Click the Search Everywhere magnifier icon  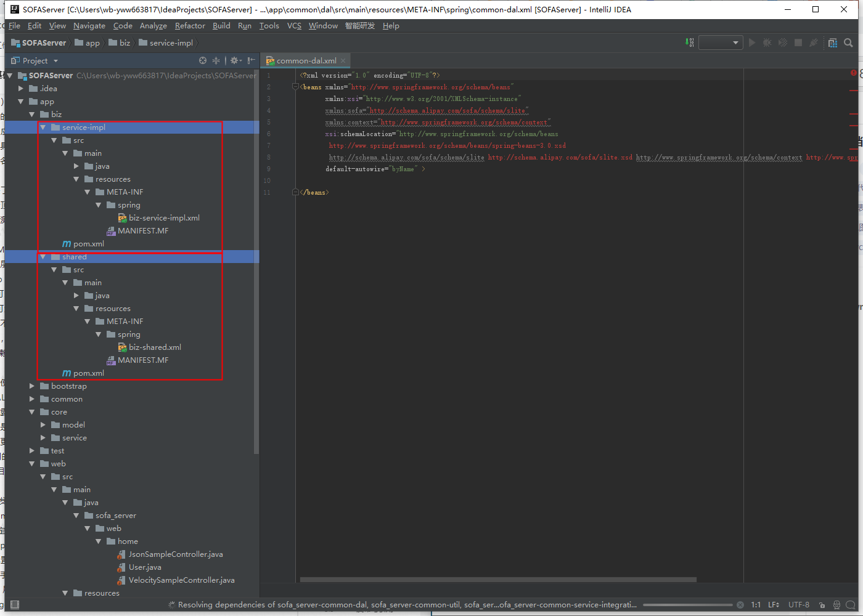848,43
